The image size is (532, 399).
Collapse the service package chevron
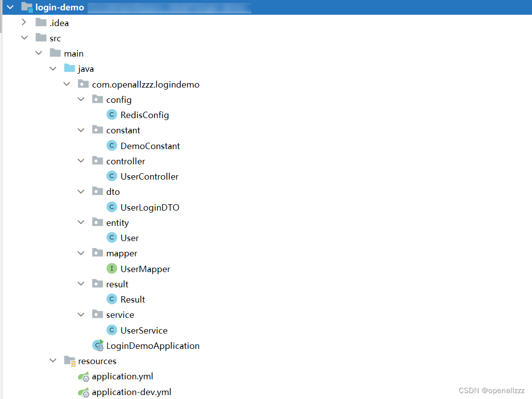(81, 314)
